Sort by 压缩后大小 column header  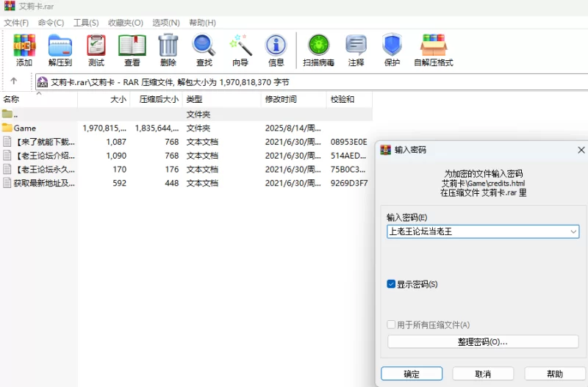pyautogui.click(x=156, y=99)
